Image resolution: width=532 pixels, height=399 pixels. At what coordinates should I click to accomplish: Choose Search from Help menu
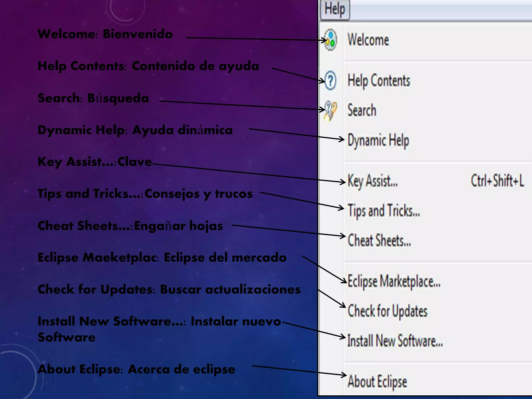click(x=362, y=110)
